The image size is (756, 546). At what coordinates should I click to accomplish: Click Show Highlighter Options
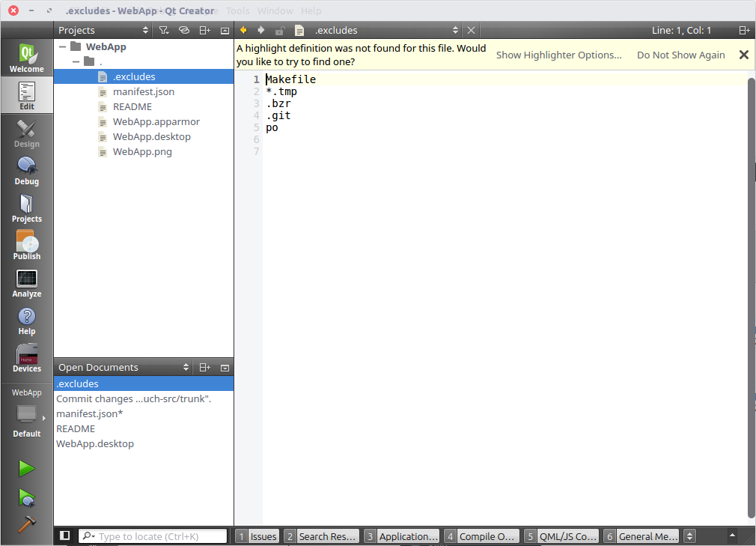tap(559, 55)
